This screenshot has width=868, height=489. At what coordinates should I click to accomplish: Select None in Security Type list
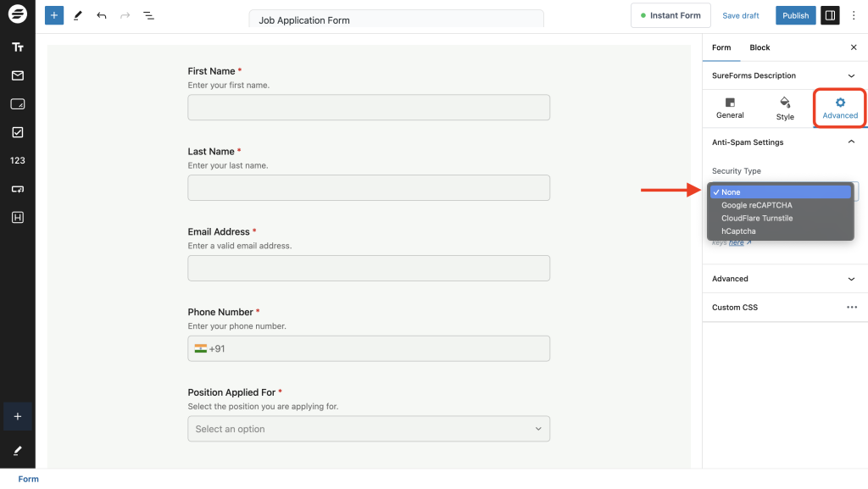coord(780,192)
